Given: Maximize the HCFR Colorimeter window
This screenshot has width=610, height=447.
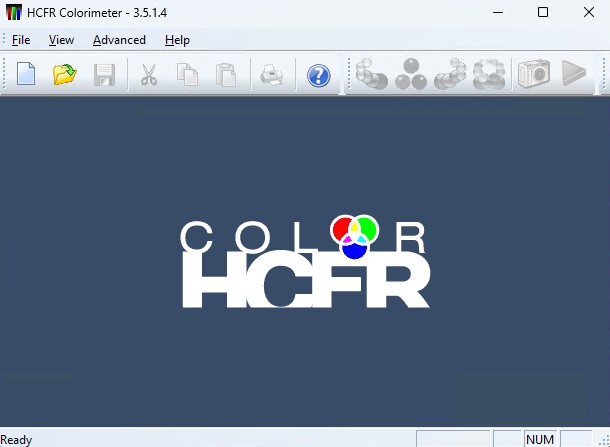Looking at the screenshot, I should coord(543,12).
